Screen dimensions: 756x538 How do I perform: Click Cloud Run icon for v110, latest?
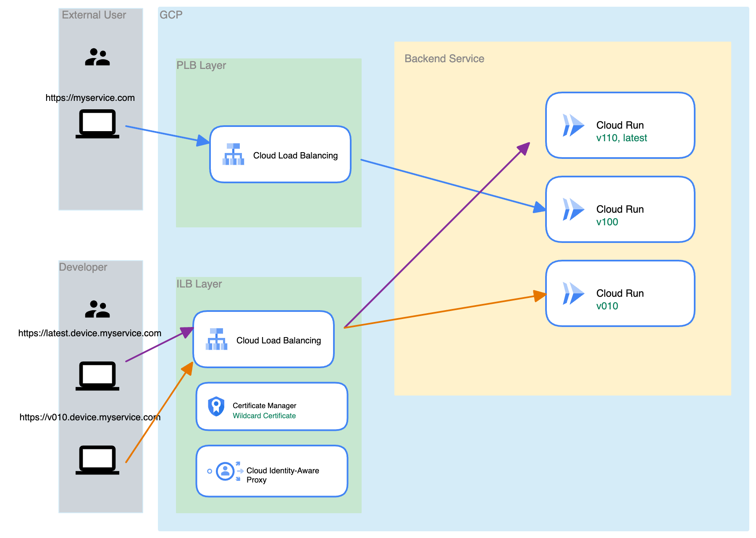(x=573, y=125)
